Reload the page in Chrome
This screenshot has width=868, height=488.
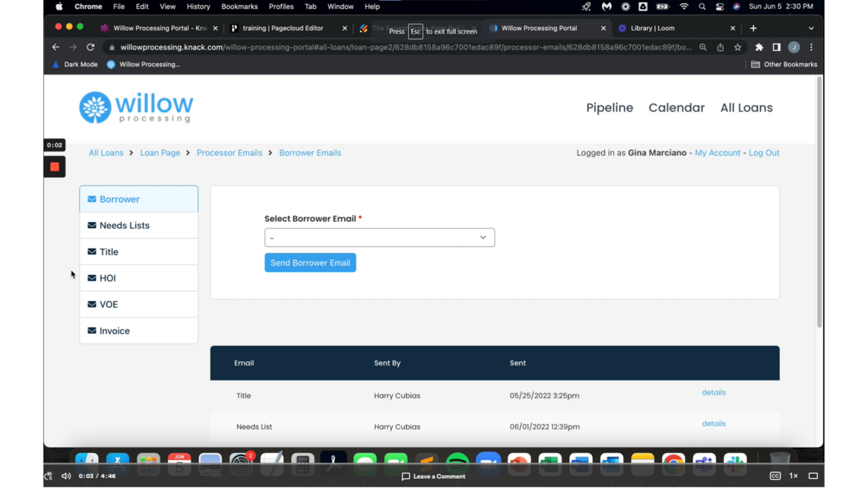click(90, 47)
